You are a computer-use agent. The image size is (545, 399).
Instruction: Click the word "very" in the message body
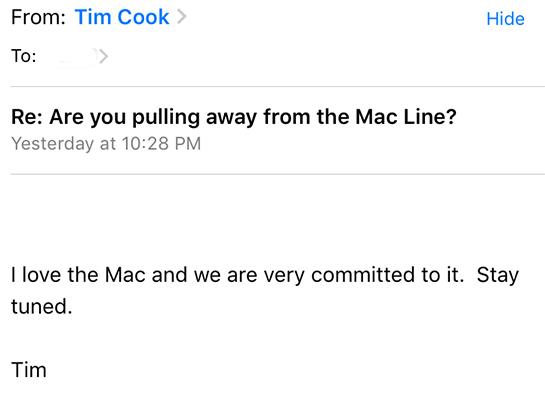284,276
